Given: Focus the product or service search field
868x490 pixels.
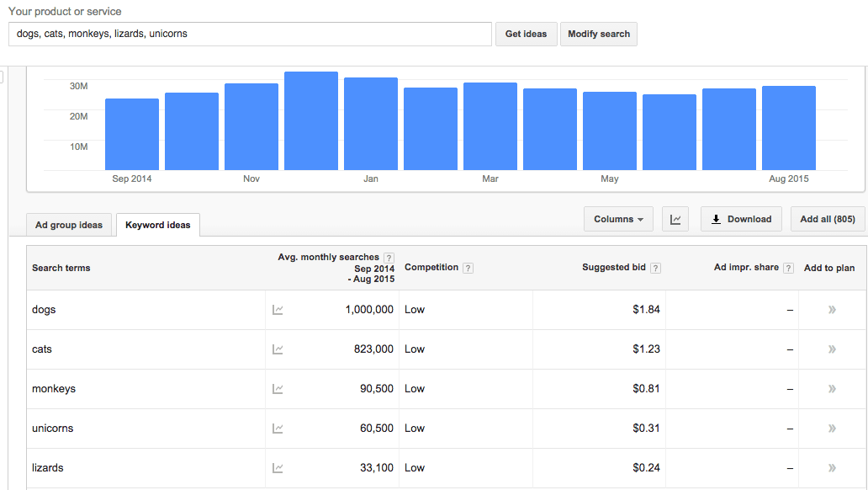Looking at the screenshot, I should pos(250,34).
